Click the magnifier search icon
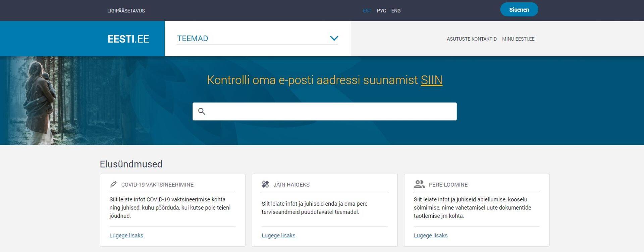The height and width of the screenshot is (252, 644). [x=202, y=111]
